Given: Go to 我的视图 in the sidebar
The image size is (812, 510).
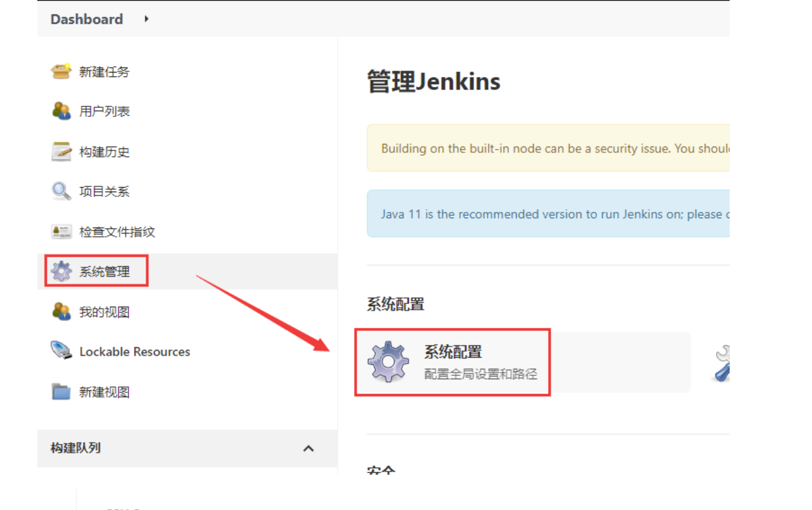Looking at the screenshot, I should [x=105, y=312].
